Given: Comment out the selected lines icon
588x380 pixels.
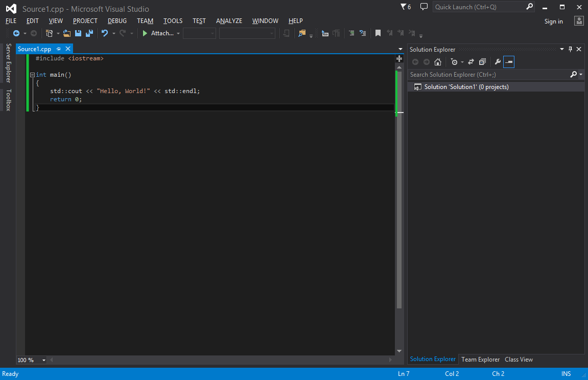Looking at the screenshot, I should [x=351, y=33].
